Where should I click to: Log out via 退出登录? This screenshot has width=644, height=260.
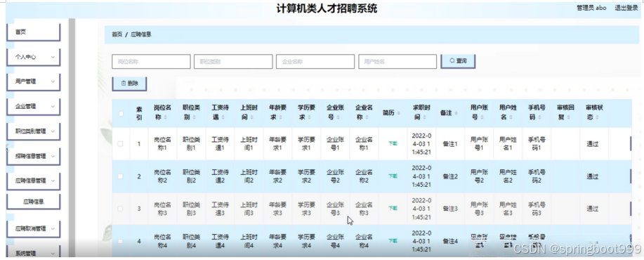tap(626, 8)
